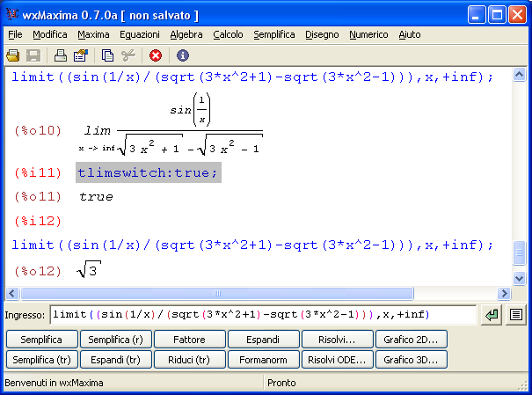Maximize the wxMaxima window

click(497, 15)
